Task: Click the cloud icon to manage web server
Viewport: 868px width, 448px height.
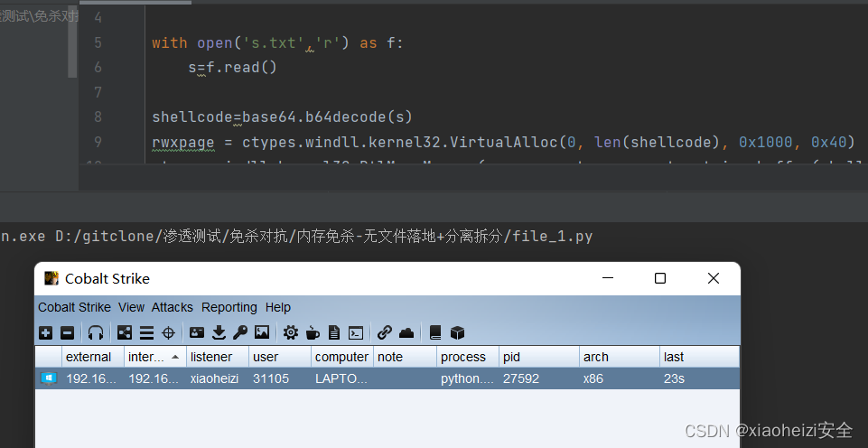Action: click(406, 332)
